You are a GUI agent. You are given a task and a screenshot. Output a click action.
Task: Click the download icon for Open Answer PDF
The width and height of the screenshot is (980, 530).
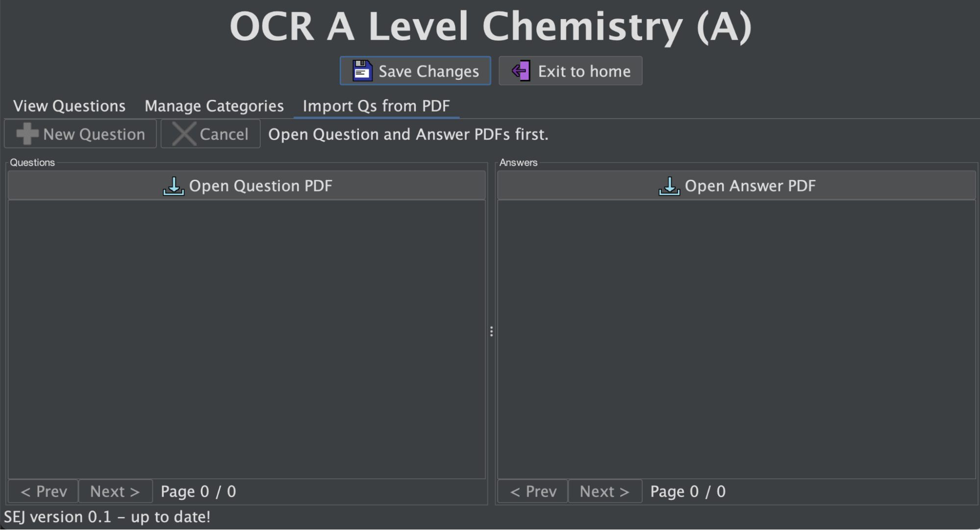669,186
